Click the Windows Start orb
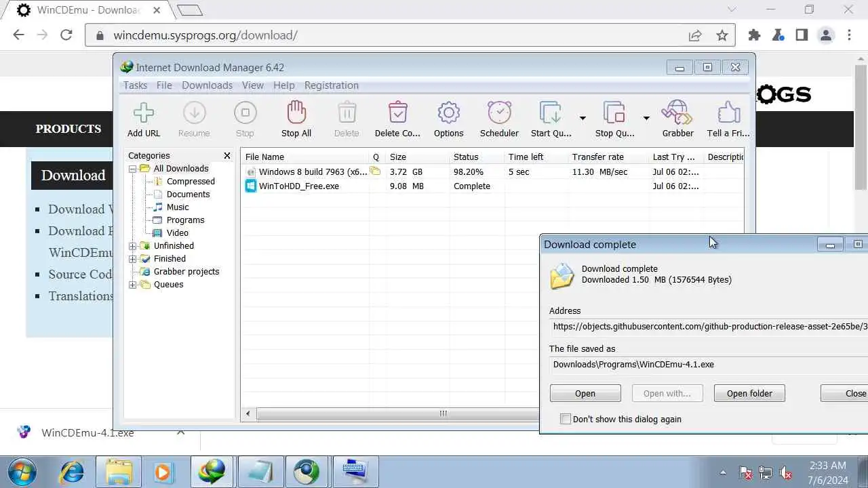 22,472
